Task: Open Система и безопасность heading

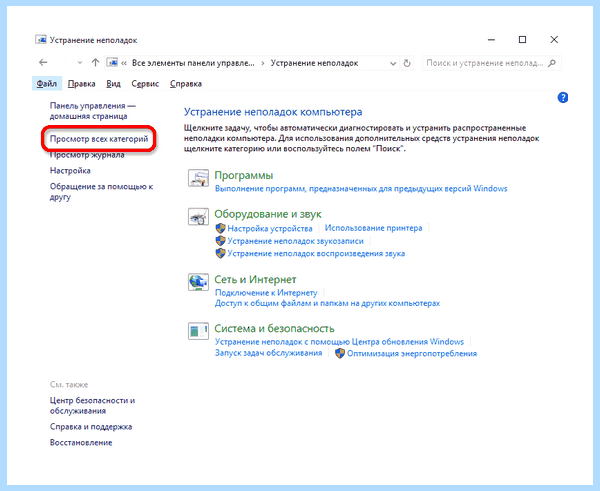Action: 274,328
